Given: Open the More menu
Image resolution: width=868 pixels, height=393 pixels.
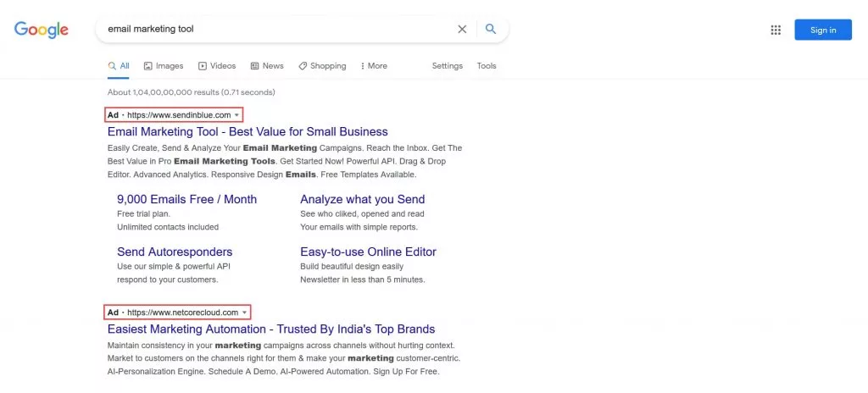Looking at the screenshot, I should 374,66.
